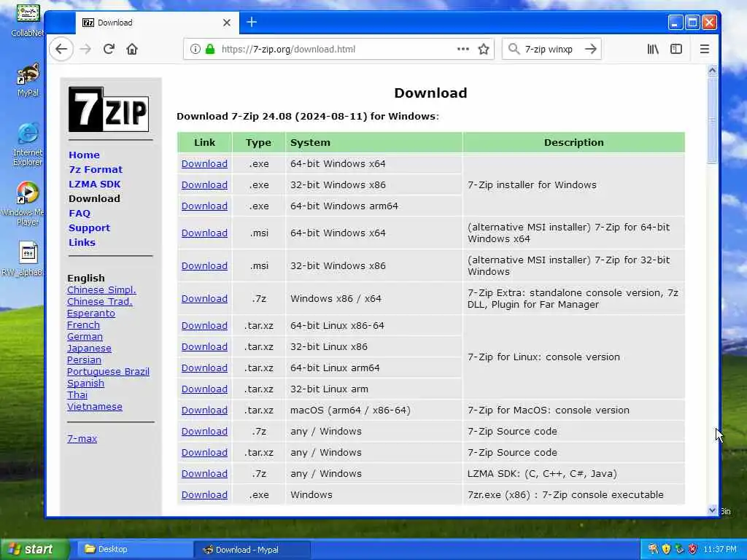The image size is (747, 560).
Task: Open a new tab with plus button
Action: [252, 23]
